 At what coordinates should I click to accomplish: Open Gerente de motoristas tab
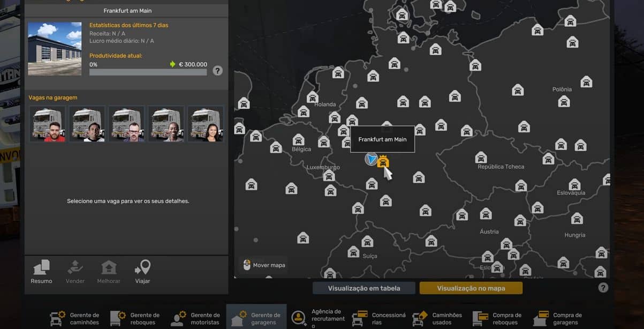click(195, 318)
